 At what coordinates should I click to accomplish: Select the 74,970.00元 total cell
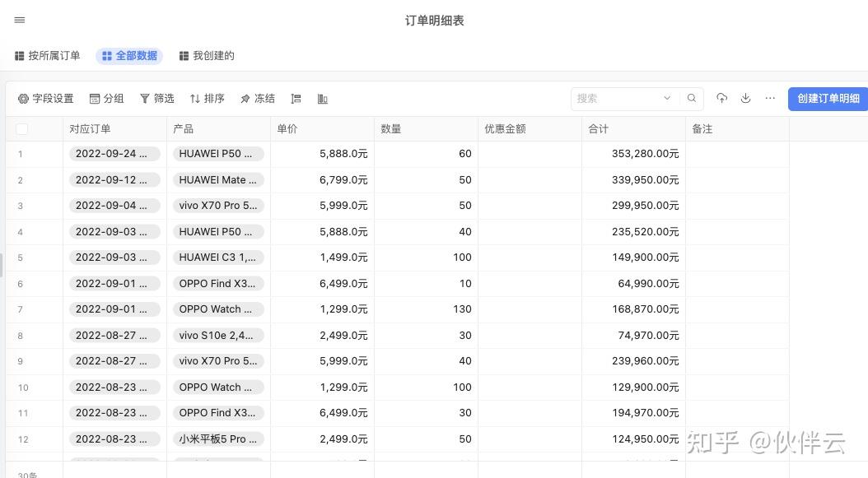tap(634, 336)
